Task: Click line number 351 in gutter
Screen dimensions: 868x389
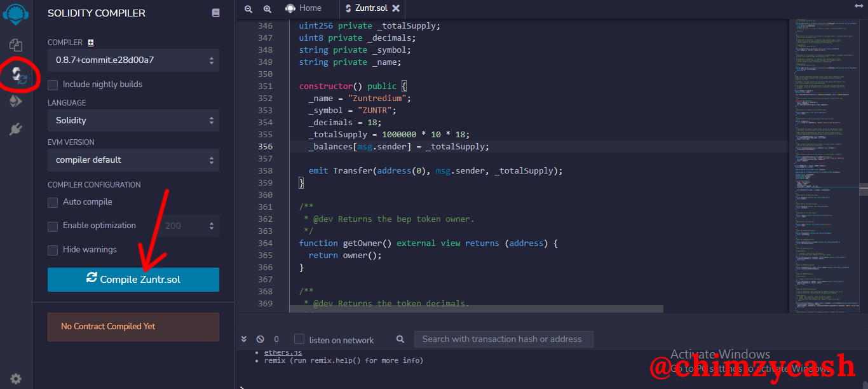Action: click(264, 86)
